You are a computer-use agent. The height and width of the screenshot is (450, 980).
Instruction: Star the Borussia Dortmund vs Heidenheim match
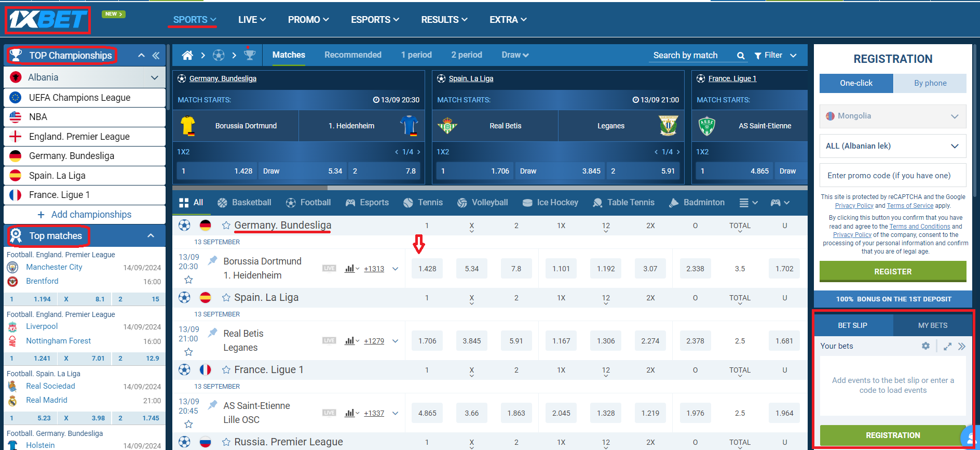[188, 280]
